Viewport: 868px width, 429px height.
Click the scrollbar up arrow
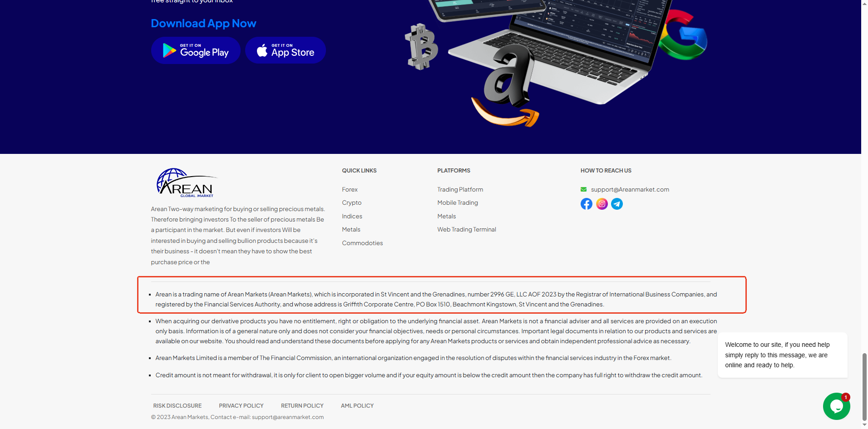click(x=864, y=3)
